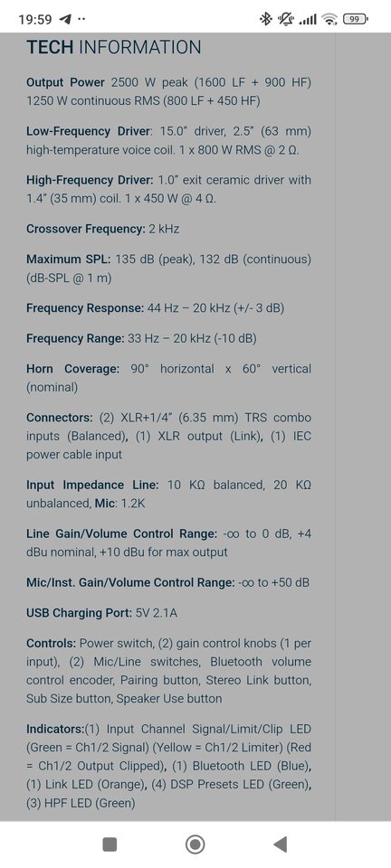Tap the Low-Frequency Driver label
The height and width of the screenshot is (868, 391).
89,131
